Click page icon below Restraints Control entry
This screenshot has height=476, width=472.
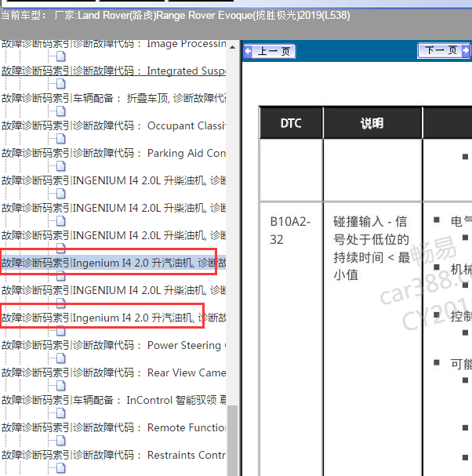[x=61, y=468]
